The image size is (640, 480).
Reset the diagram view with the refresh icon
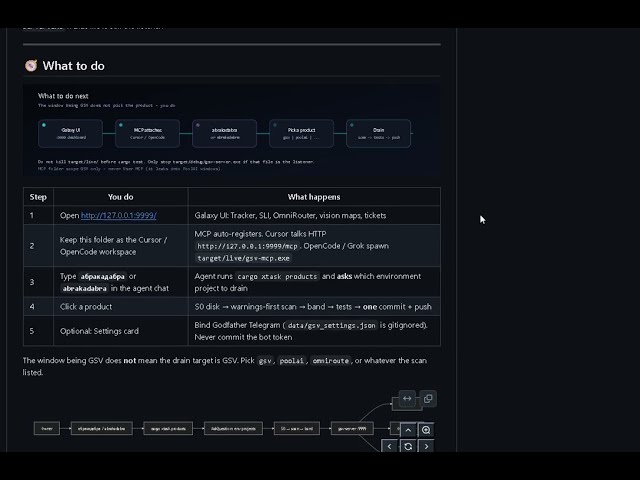(408, 446)
